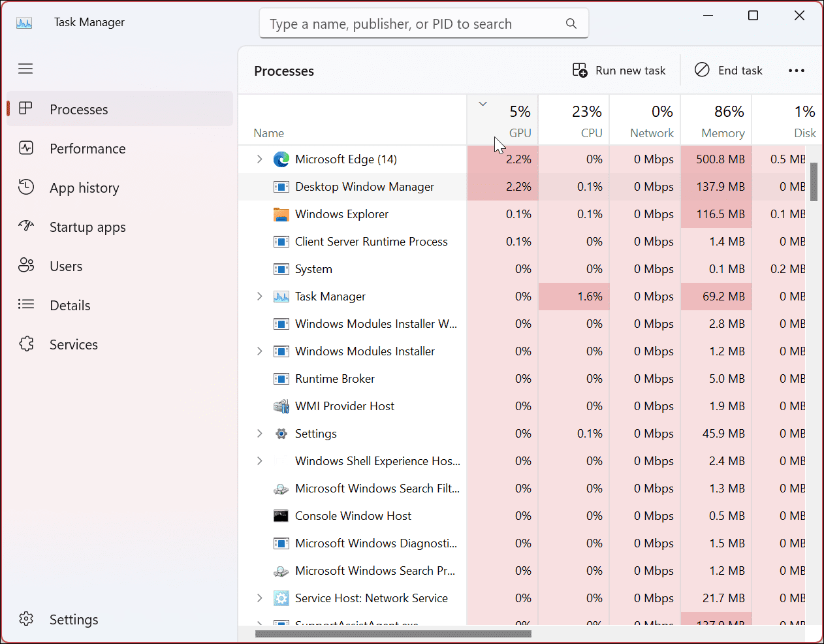Viewport: 824px width, 644px height.
Task: Click the Users people icon
Action: click(x=26, y=265)
